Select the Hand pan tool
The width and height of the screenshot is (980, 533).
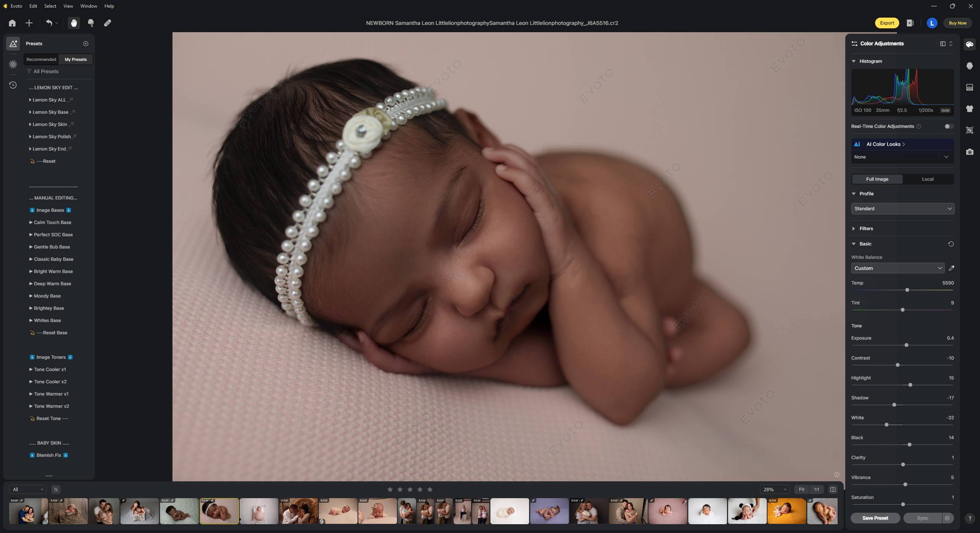point(74,23)
